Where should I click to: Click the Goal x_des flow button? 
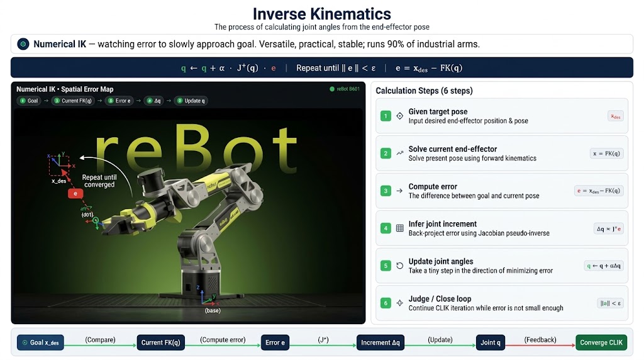tap(40, 342)
